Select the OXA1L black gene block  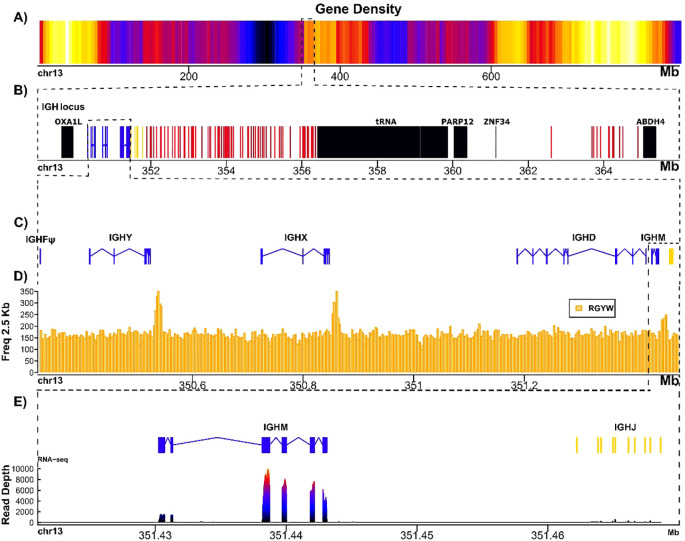(x=67, y=142)
